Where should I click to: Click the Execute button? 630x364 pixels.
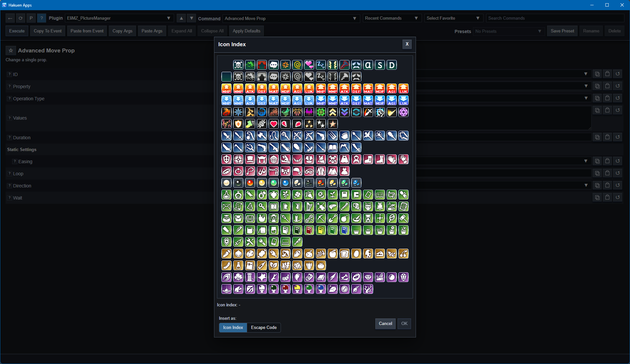[17, 31]
